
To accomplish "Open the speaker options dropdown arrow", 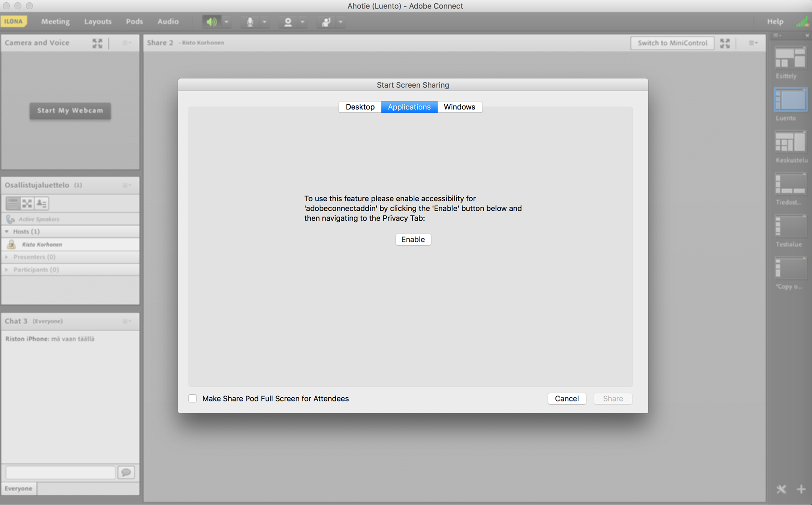I will tap(227, 22).
